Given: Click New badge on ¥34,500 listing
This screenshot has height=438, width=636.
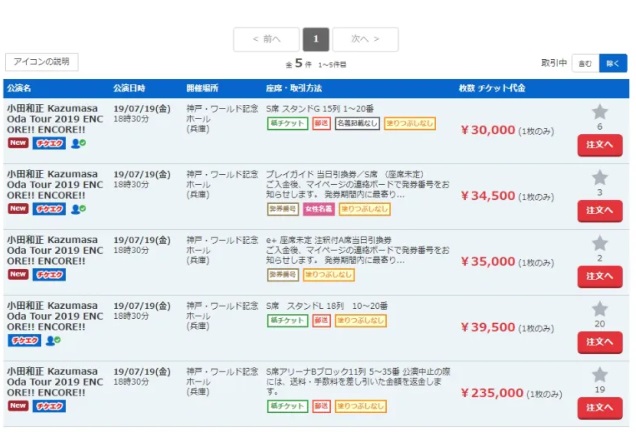Looking at the screenshot, I should [18, 208].
